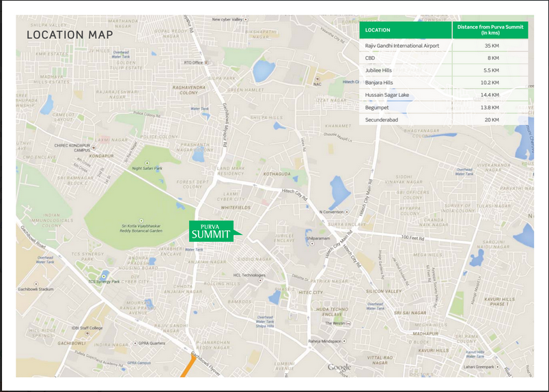
Task: Select the CBD table row label
Action: [x=369, y=58]
